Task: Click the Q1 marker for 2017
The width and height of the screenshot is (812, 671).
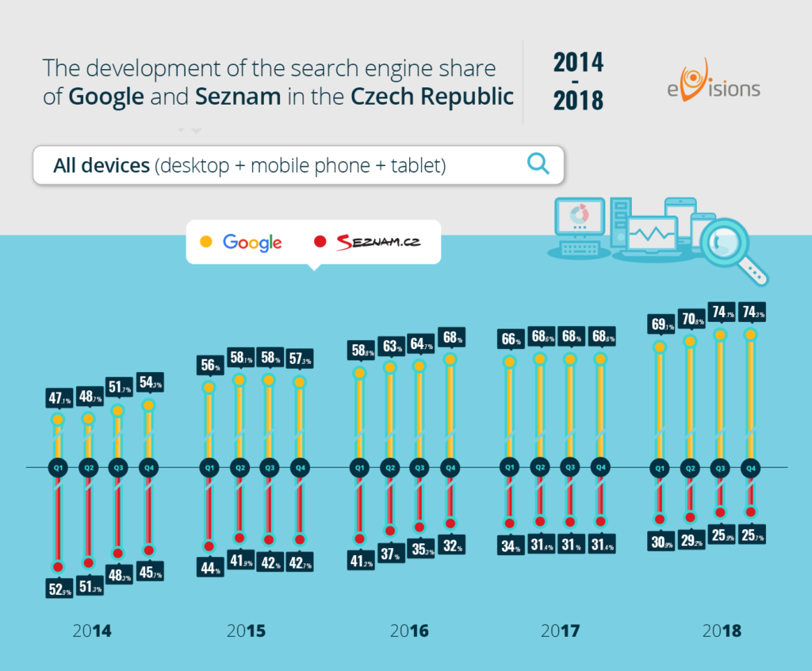Action: 510,467
